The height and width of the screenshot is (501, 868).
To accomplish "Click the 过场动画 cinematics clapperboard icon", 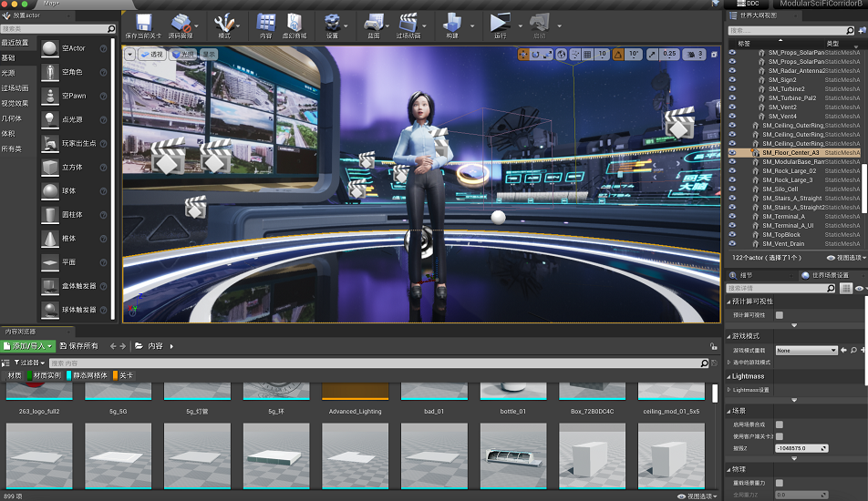I will [x=408, y=23].
